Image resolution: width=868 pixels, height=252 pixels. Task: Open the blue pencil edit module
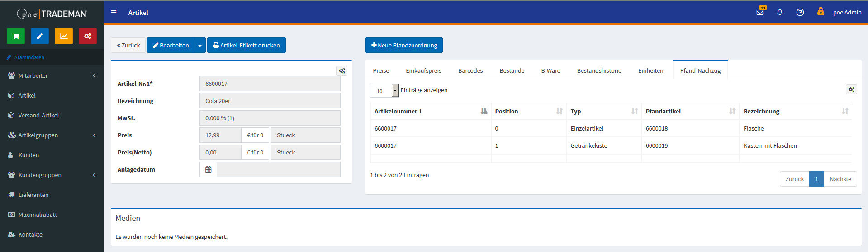click(x=40, y=36)
